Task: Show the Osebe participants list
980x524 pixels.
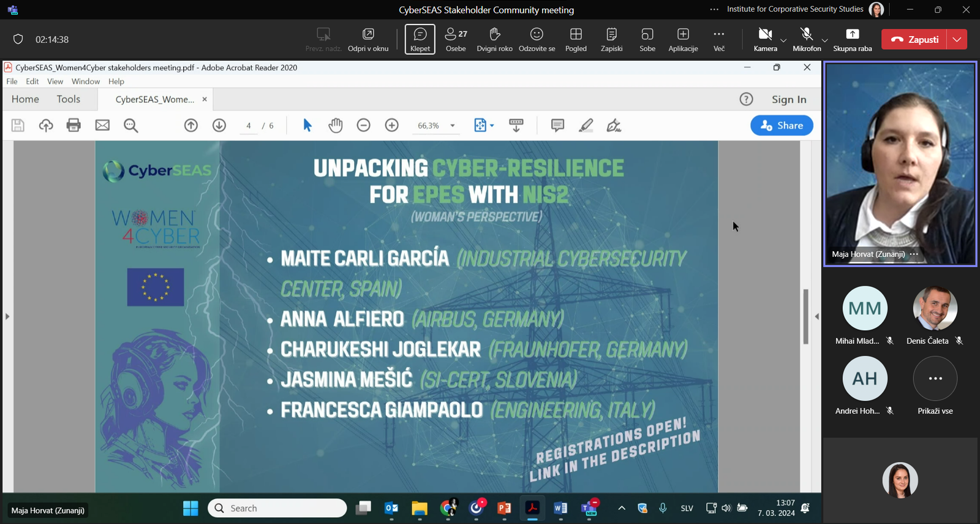Action: (x=456, y=39)
